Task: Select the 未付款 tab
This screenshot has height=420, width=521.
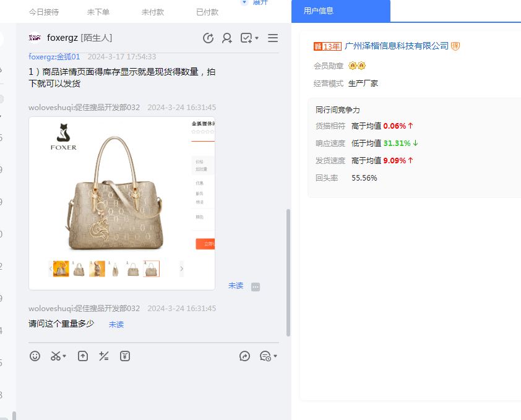Action: (x=153, y=12)
